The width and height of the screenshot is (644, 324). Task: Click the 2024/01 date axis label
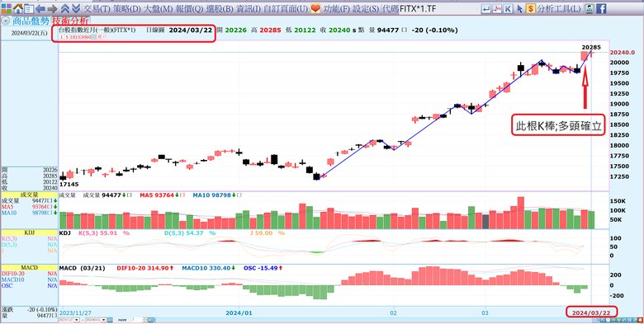pyautogui.click(x=239, y=312)
